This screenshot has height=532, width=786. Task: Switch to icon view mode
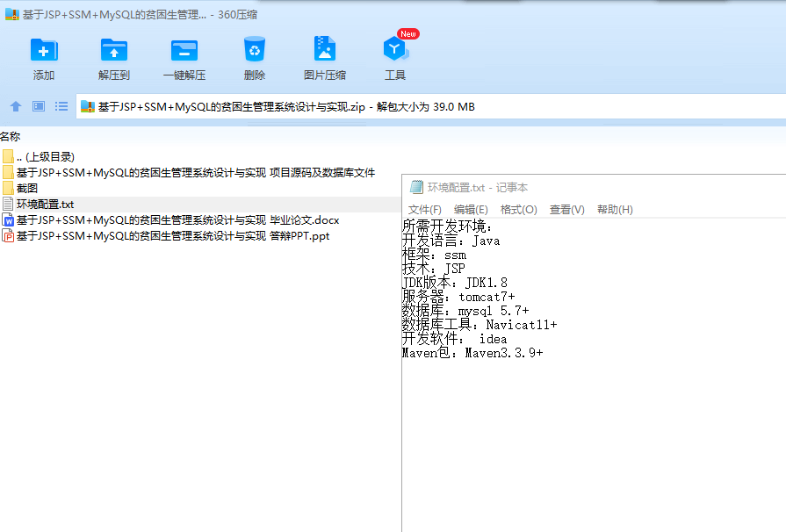(x=39, y=106)
